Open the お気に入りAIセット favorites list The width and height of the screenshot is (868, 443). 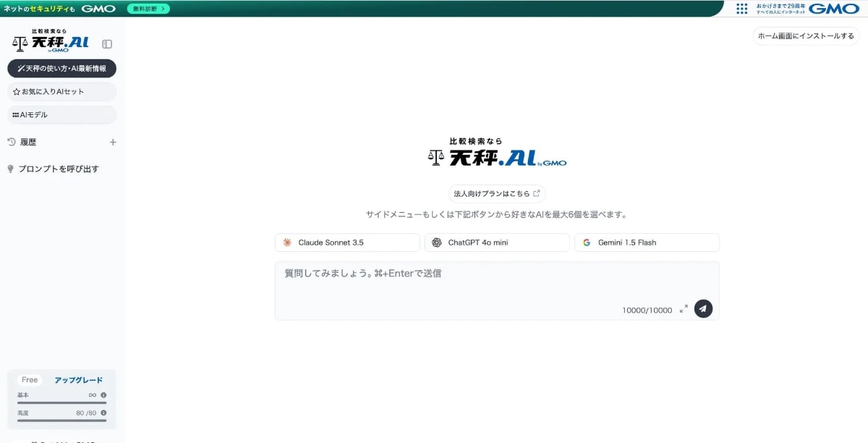click(62, 92)
